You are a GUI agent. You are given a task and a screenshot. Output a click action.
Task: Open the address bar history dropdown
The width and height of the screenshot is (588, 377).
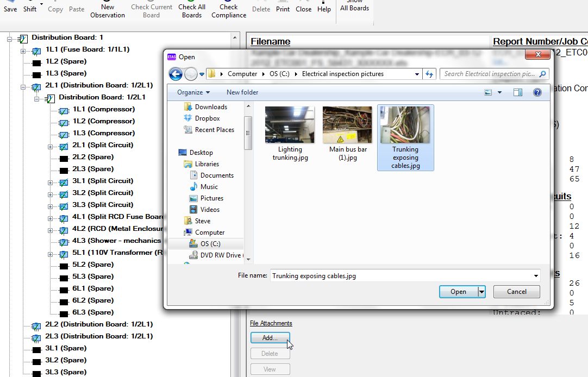(417, 74)
